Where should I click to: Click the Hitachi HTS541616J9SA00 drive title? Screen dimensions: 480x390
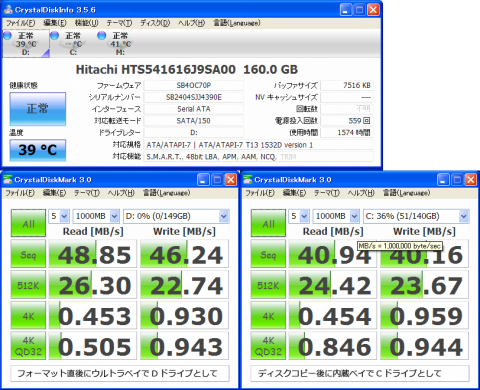pos(187,69)
